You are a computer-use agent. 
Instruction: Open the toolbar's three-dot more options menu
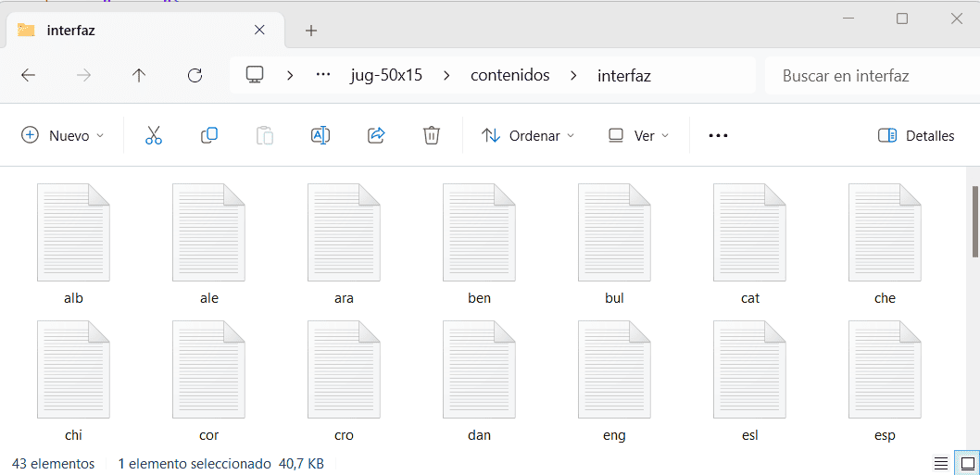(x=718, y=135)
